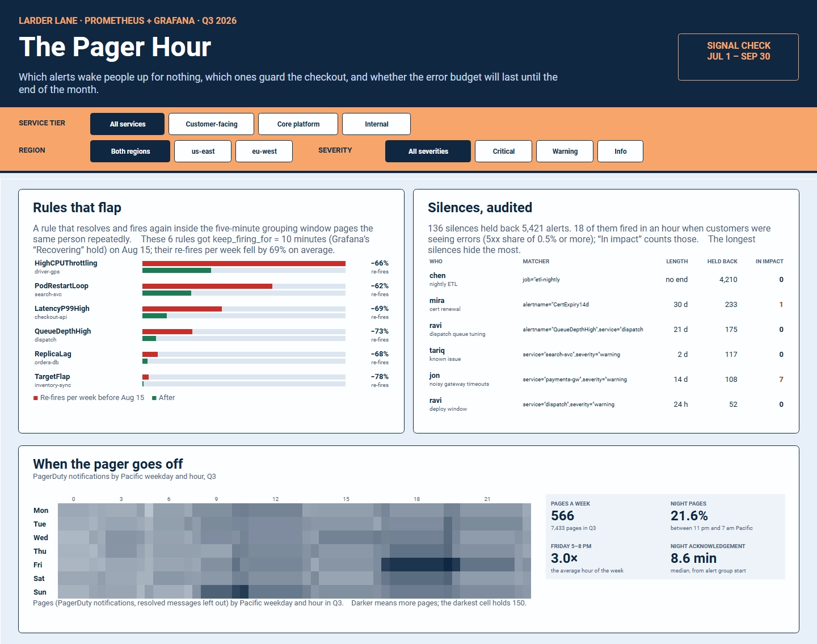817x644 pixels.
Task: Show only Warning severity alerts
Action: (565, 151)
